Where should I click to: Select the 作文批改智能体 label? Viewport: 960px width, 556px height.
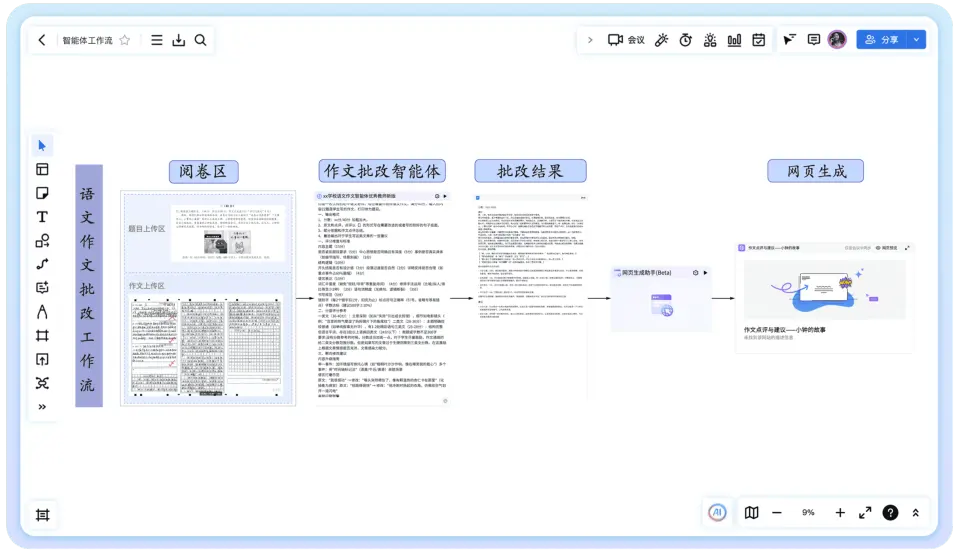(382, 171)
